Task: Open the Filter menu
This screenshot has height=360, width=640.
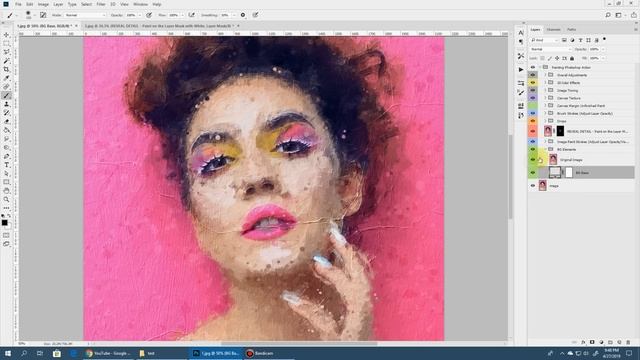Action: click(101, 4)
